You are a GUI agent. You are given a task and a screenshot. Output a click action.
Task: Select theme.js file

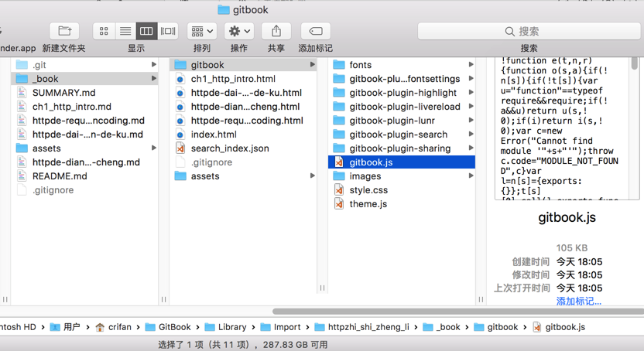point(402,204)
